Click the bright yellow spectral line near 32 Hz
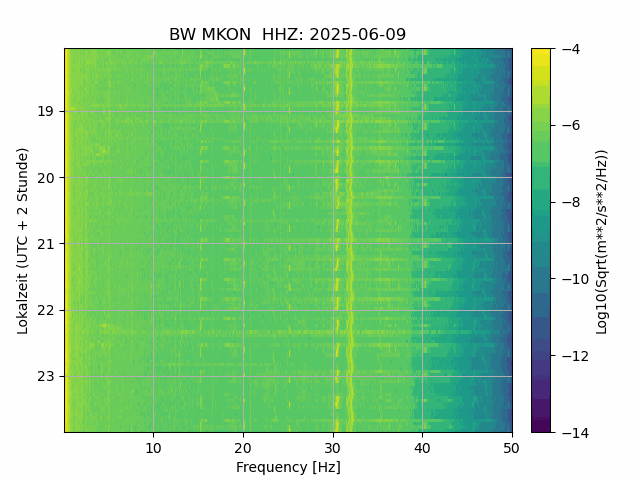Image resolution: width=640 pixels, height=480 pixels. [350, 240]
